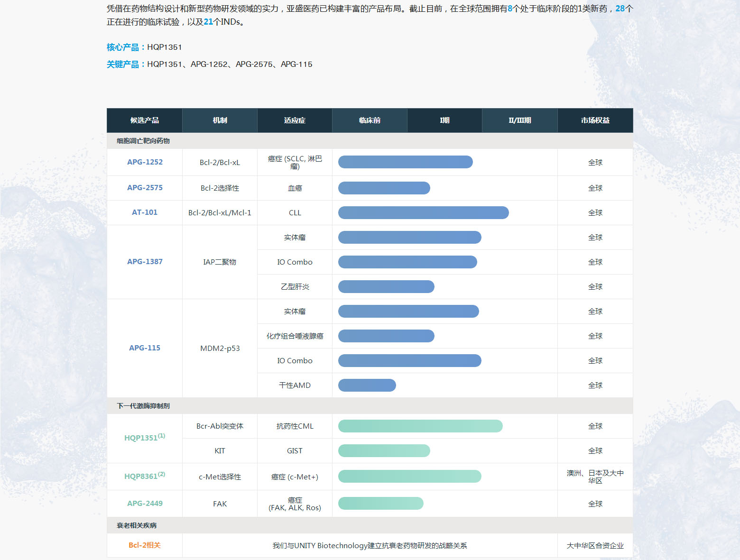Open the APG-2449 product link

pyautogui.click(x=145, y=504)
